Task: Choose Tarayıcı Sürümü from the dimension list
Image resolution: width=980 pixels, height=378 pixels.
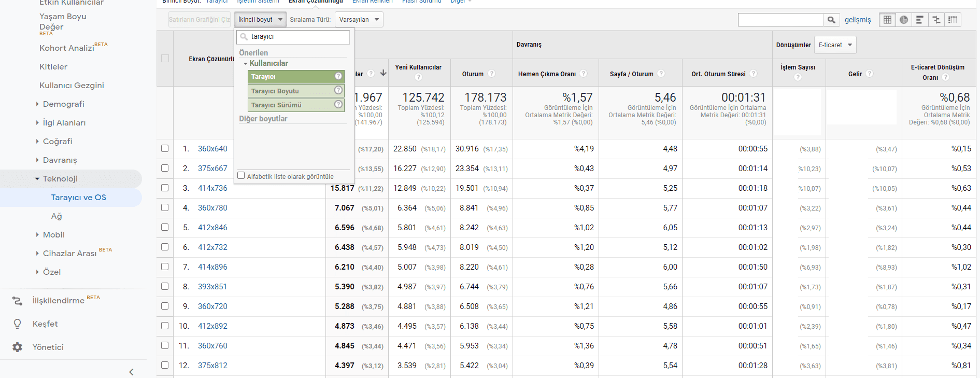Action: [276, 105]
